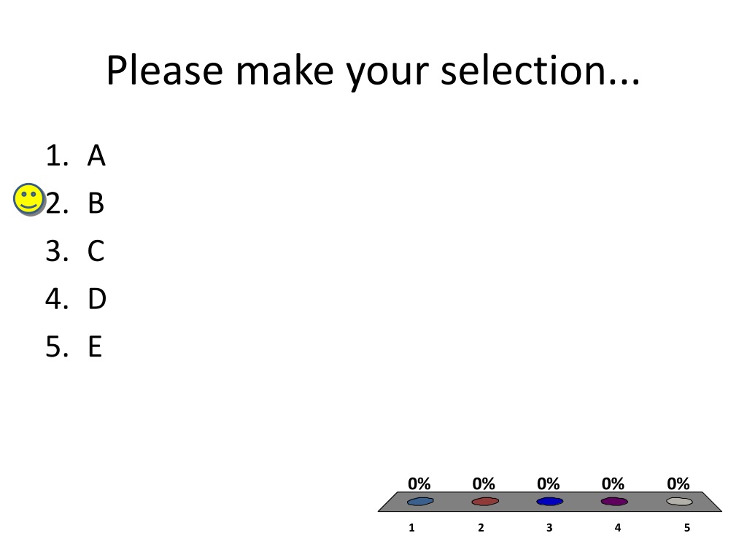Click the 0% label above marker 5
Screen dimensions: 747x560
click(x=678, y=484)
